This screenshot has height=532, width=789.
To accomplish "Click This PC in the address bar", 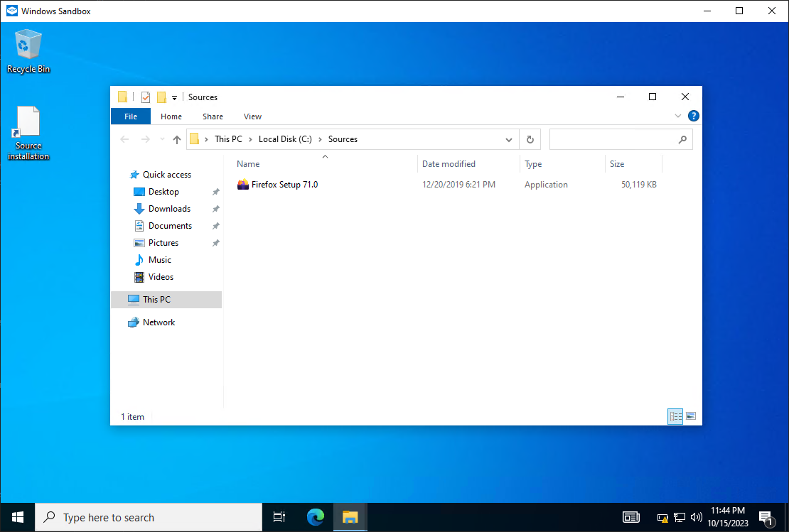I will 228,139.
